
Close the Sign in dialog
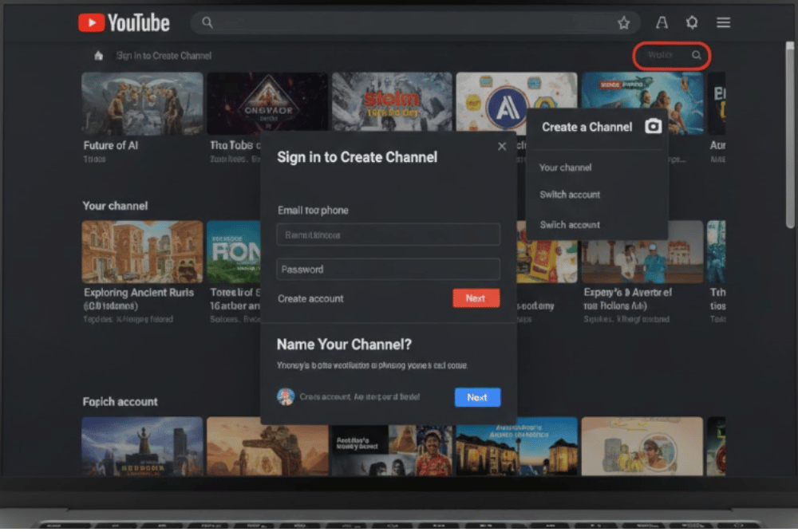pos(502,147)
